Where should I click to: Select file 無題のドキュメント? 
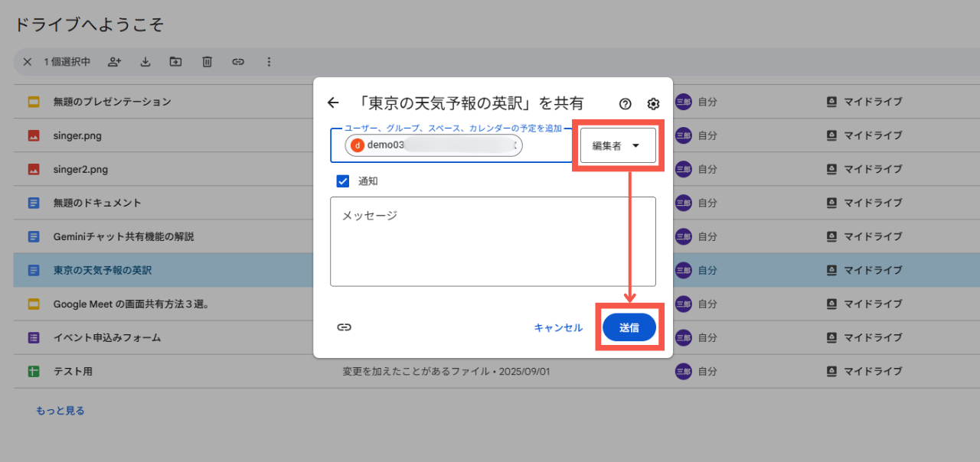coord(97,203)
